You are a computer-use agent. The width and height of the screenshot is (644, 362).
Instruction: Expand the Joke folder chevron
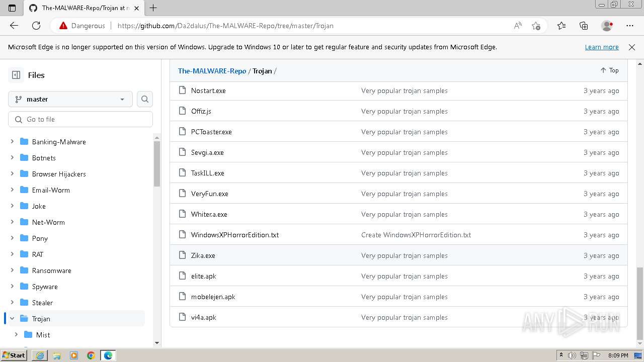[x=12, y=206]
